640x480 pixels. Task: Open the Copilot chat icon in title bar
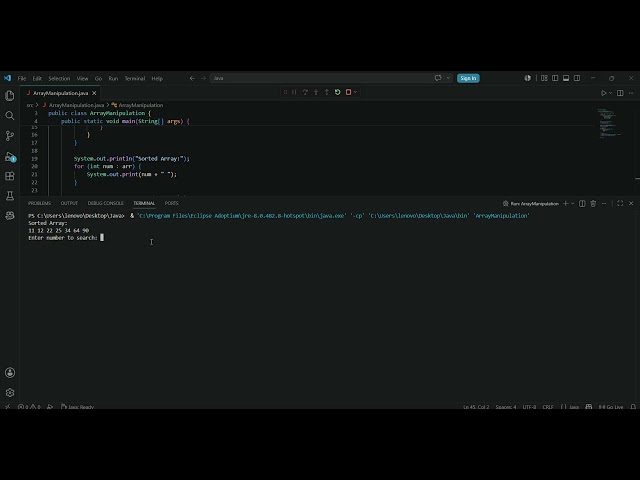point(438,78)
